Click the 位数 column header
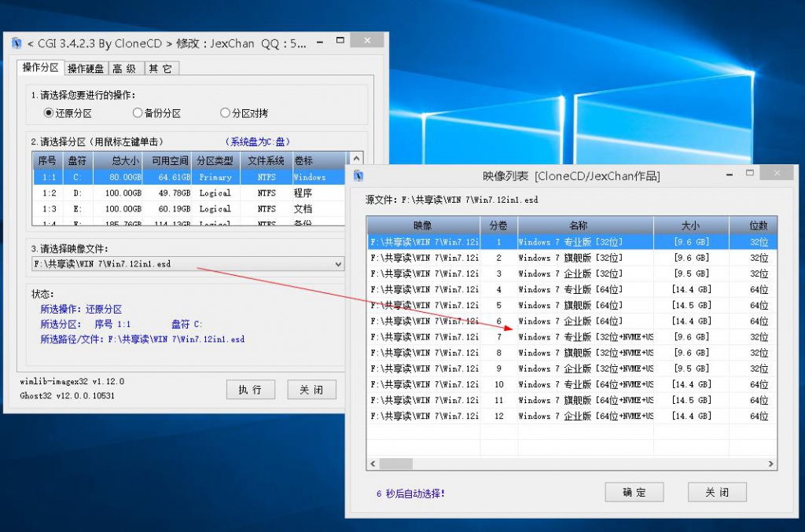Viewport: 805px width, 532px height. coord(753,226)
